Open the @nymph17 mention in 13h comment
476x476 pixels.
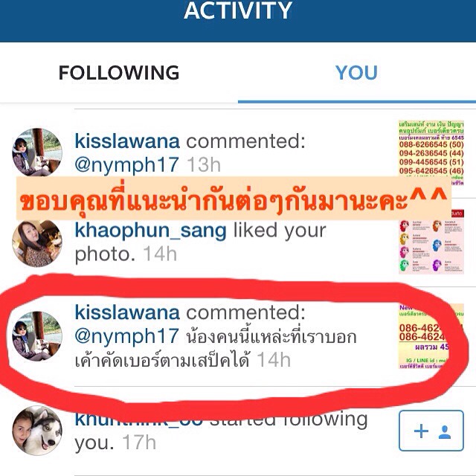pyautogui.click(x=126, y=165)
